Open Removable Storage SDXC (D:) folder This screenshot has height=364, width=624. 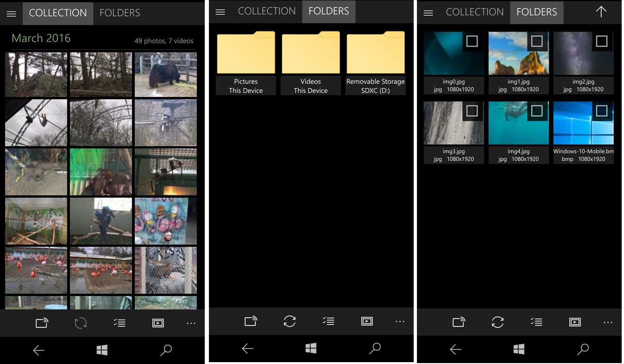pyautogui.click(x=375, y=63)
